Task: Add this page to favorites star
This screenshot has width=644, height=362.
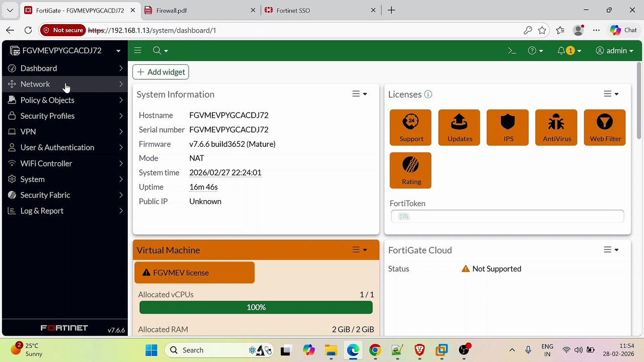Action: click(x=542, y=30)
